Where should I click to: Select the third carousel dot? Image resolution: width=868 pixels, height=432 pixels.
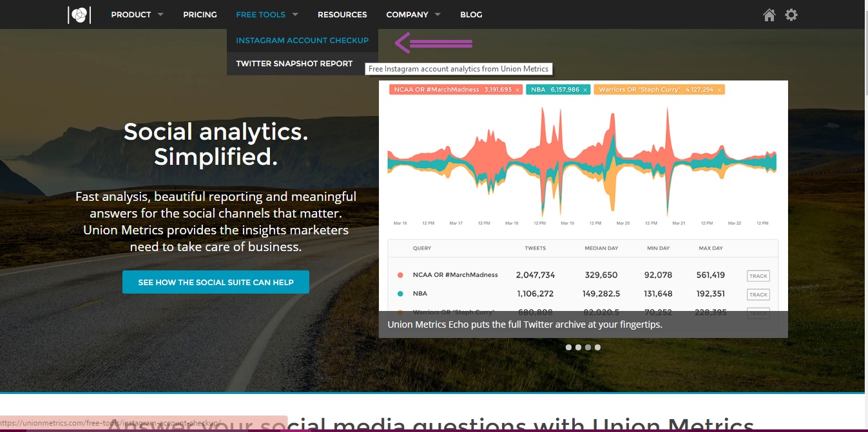click(x=588, y=347)
